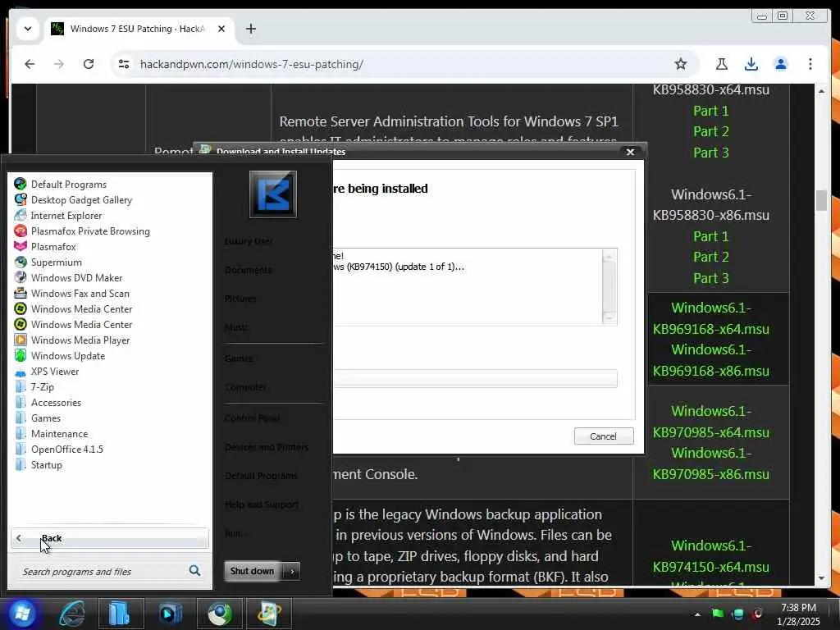Click the magnifier icon in start search
This screenshot has width=840, height=630.
(x=194, y=571)
